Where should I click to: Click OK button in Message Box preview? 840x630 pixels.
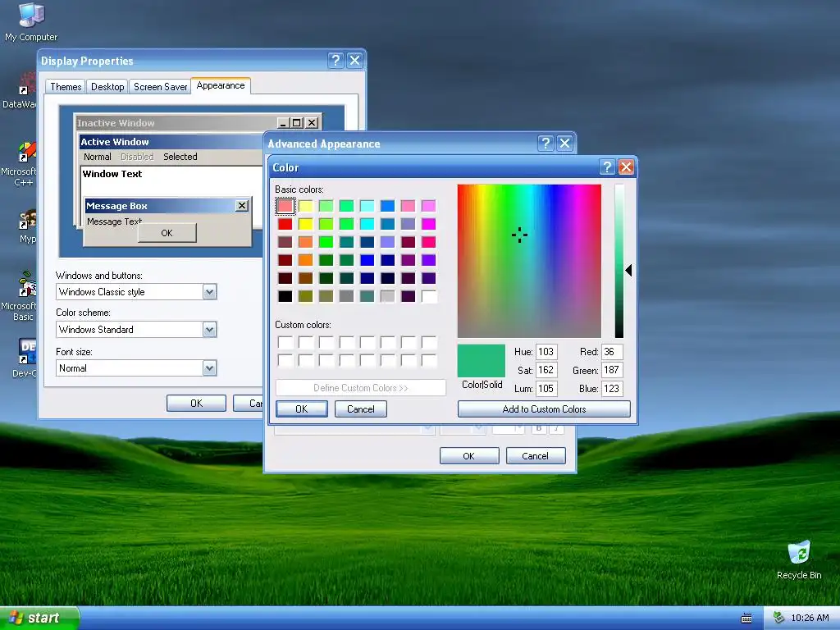(167, 233)
